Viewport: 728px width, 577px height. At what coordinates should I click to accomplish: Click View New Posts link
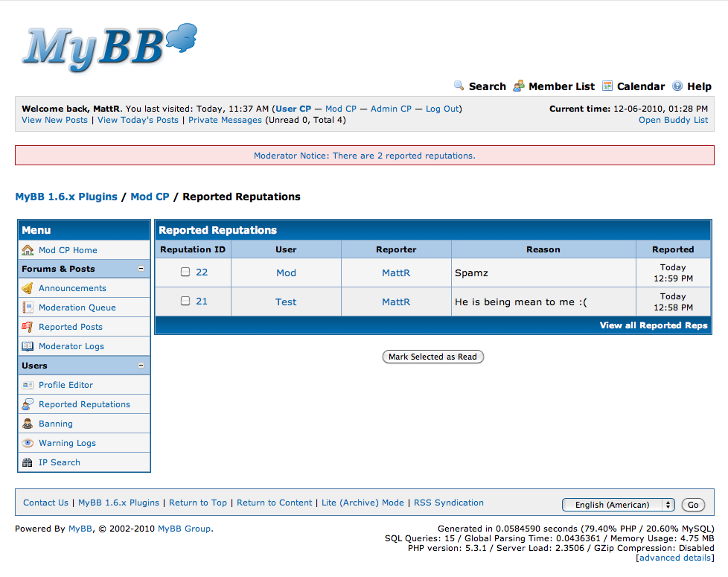pyautogui.click(x=54, y=120)
